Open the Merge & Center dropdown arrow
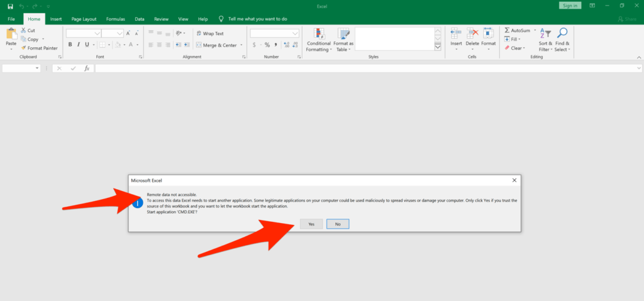This screenshot has width=644, height=301. (x=241, y=45)
